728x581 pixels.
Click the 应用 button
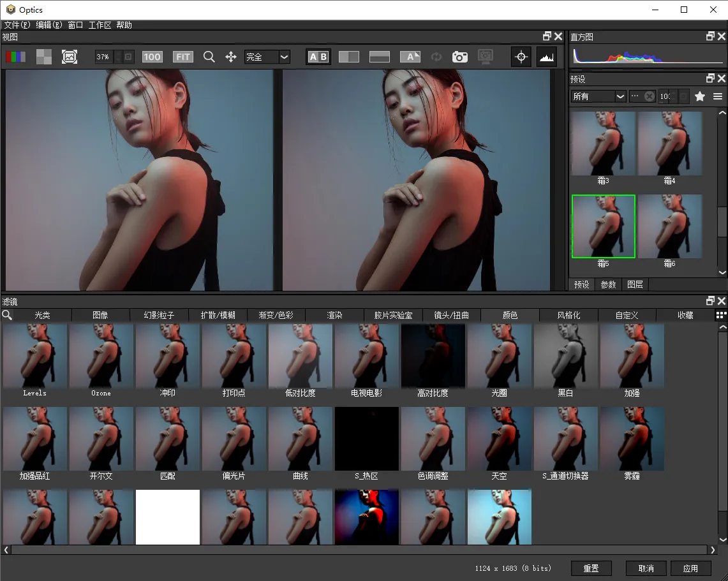[690, 568]
